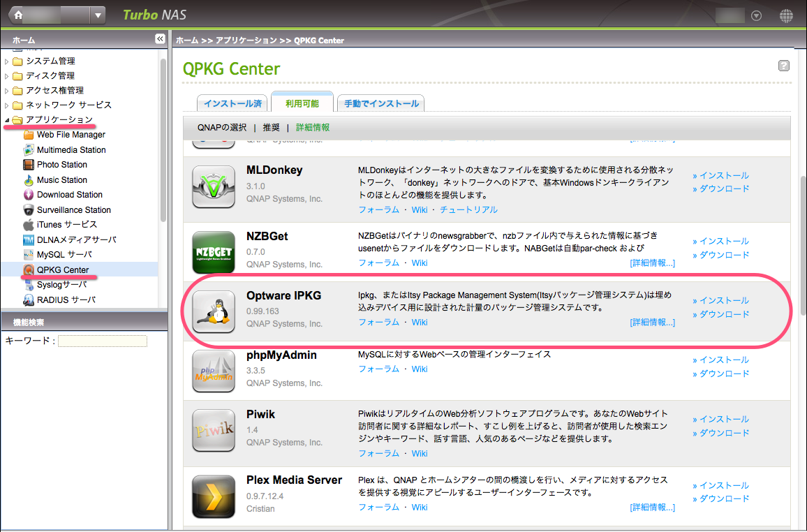Open the help question mark icon
The height and width of the screenshot is (532, 807).
[x=784, y=66]
